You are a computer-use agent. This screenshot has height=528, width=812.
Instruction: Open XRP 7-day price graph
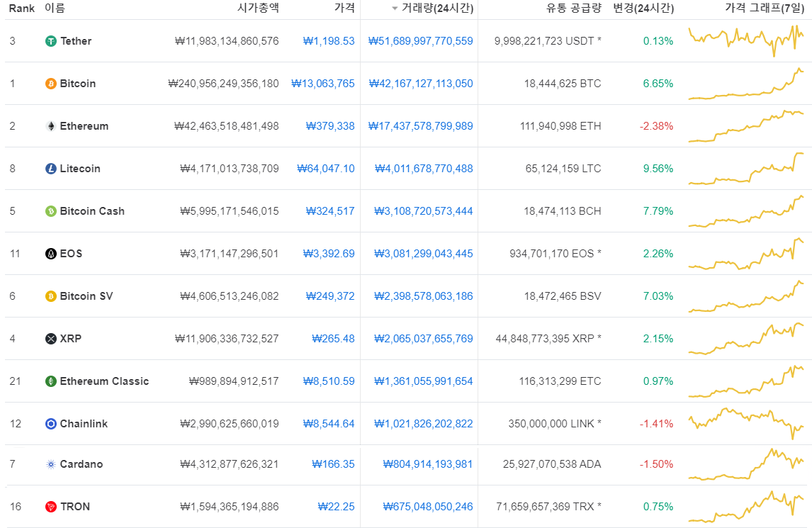click(x=746, y=338)
